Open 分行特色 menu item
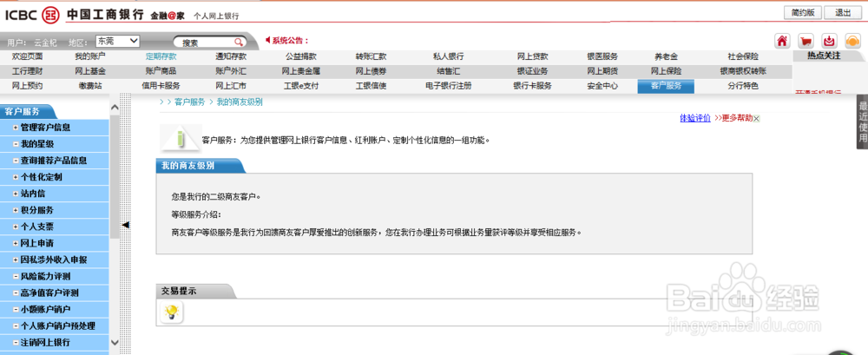 tap(743, 87)
